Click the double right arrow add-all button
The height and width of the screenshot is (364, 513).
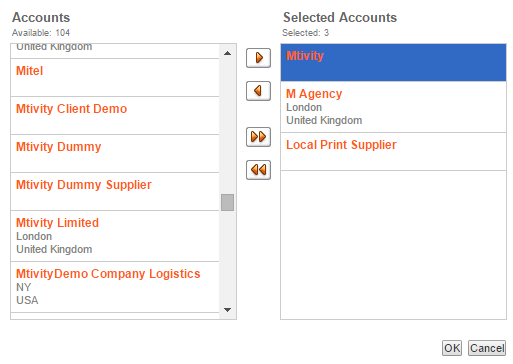258,137
